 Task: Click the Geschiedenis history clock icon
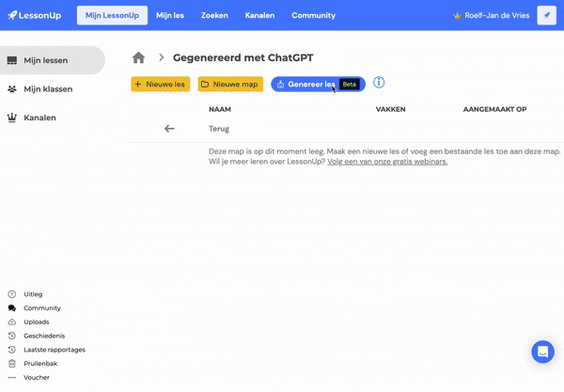coord(12,336)
